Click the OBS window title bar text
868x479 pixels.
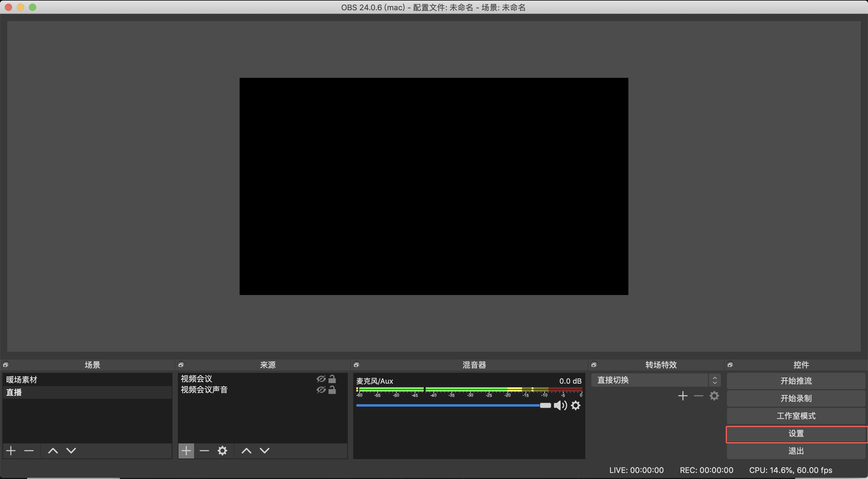coord(433,8)
